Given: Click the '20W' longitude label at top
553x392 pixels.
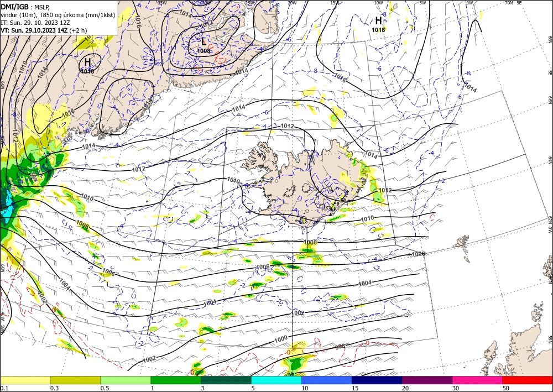Looking at the screenshot, I should point(292,3).
